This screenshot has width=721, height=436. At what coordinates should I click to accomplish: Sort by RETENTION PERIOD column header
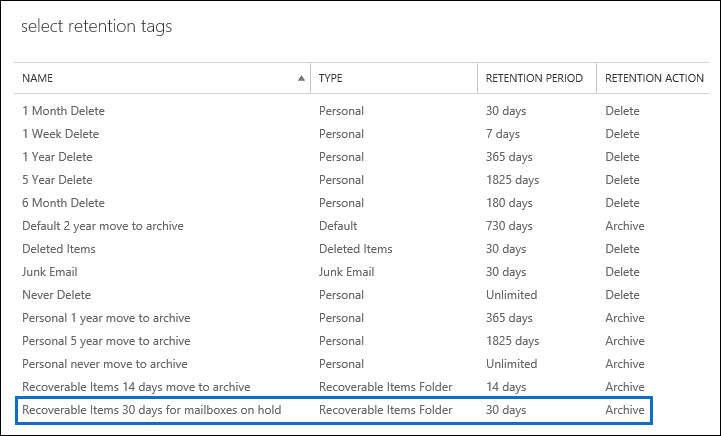click(x=534, y=78)
